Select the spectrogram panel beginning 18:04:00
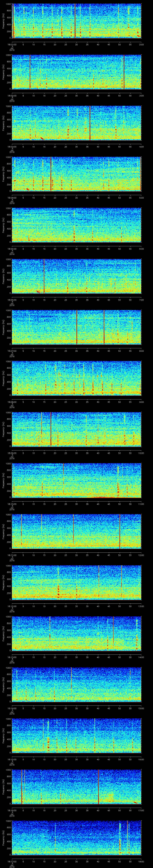Screen dimensions: 153x868 pos(77,174)
